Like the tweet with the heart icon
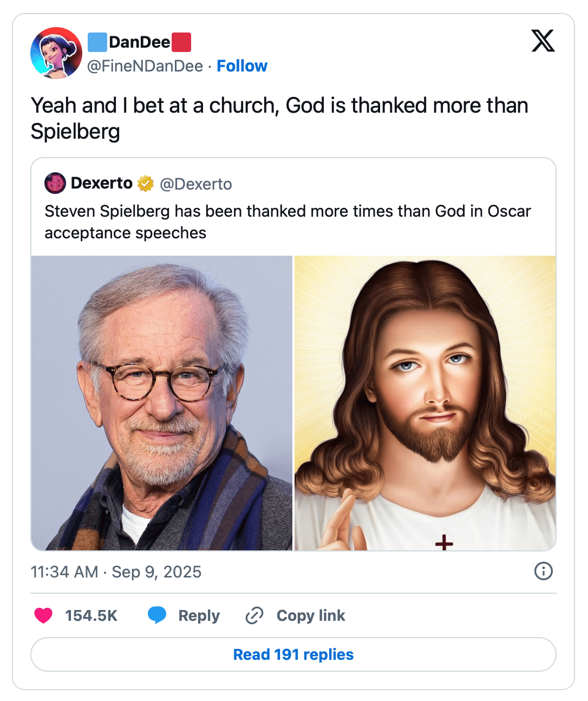This screenshot has width=588, height=701. coord(43,615)
